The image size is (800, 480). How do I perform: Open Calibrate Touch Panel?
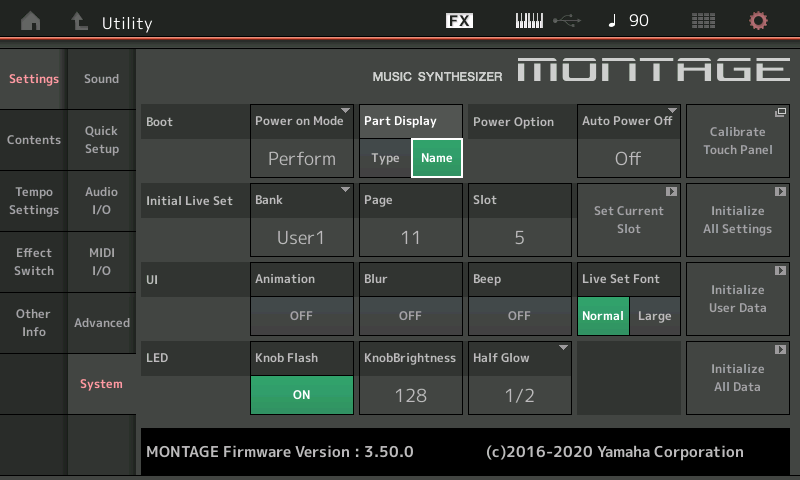click(737, 140)
